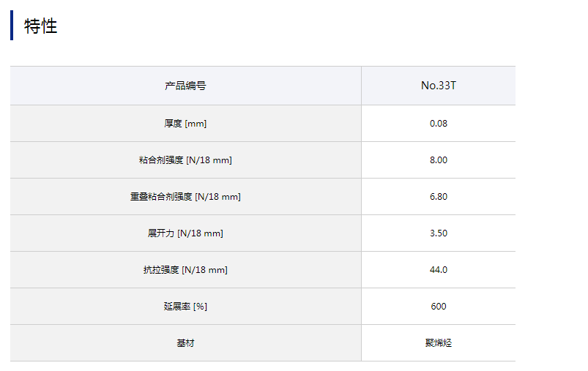Select the 8.00 adhesive strength value
This screenshot has height=371, width=588.
(438, 160)
